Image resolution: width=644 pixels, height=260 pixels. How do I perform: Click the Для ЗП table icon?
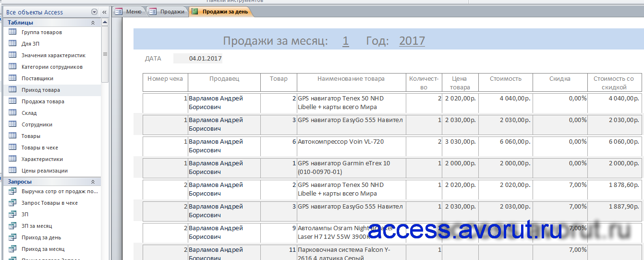[12, 44]
